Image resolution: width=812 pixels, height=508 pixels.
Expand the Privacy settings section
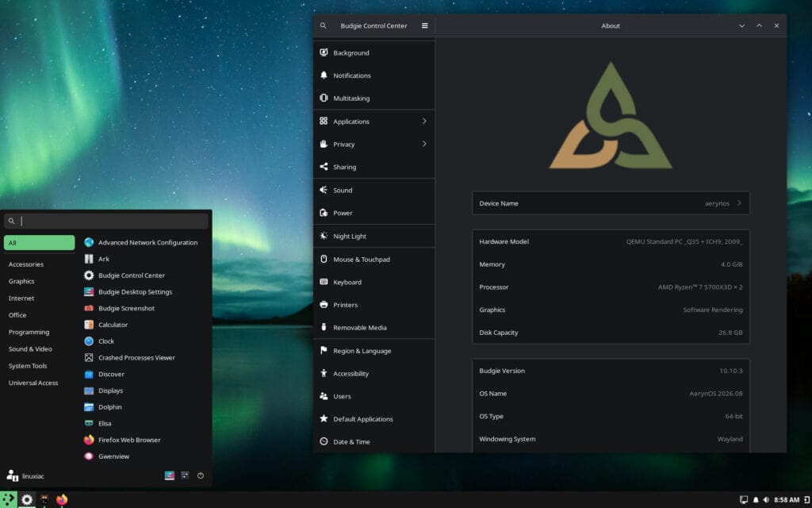pyautogui.click(x=374, y=144)
